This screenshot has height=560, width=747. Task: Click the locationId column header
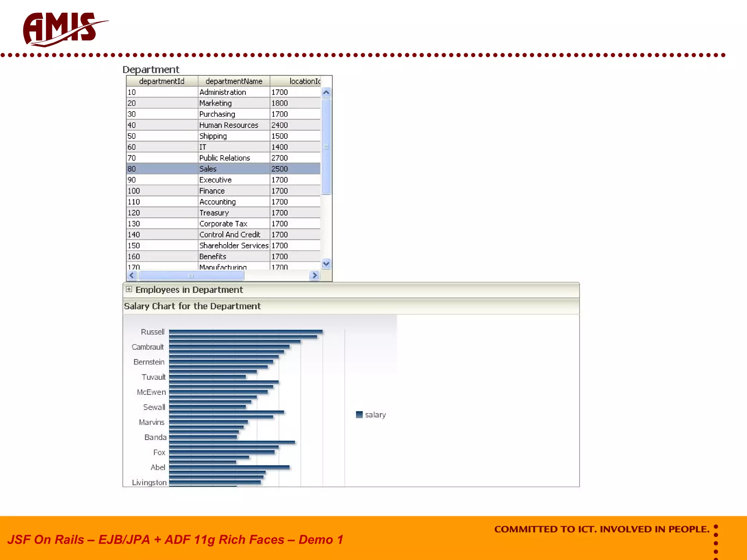point(304,81)
